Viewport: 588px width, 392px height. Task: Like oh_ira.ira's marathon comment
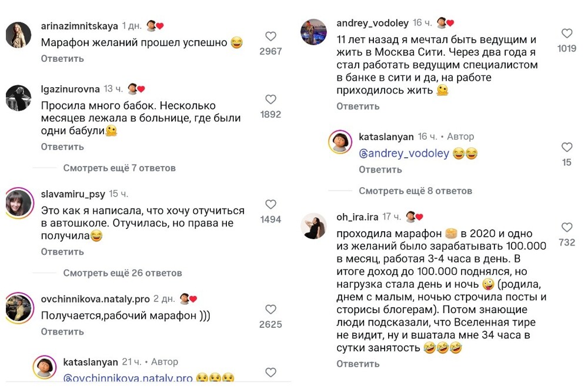click(x=567, y=227)
